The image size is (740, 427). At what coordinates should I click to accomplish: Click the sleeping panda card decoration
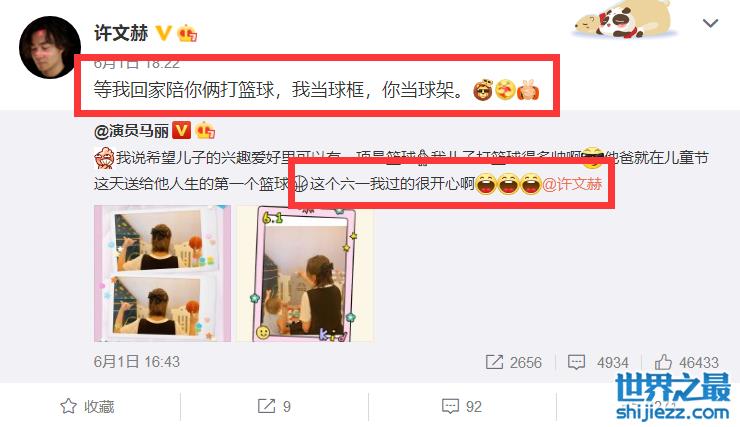(624, 20)
